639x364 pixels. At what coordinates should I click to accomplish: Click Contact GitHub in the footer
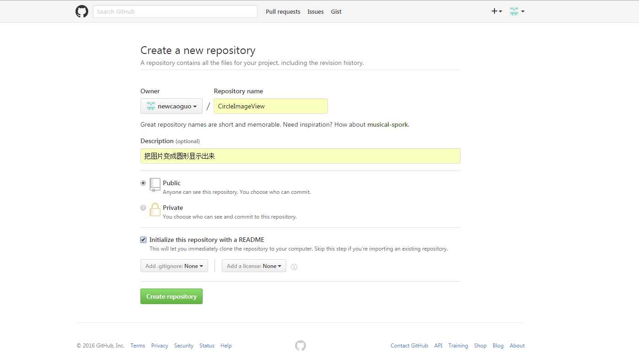click(409, 346)
